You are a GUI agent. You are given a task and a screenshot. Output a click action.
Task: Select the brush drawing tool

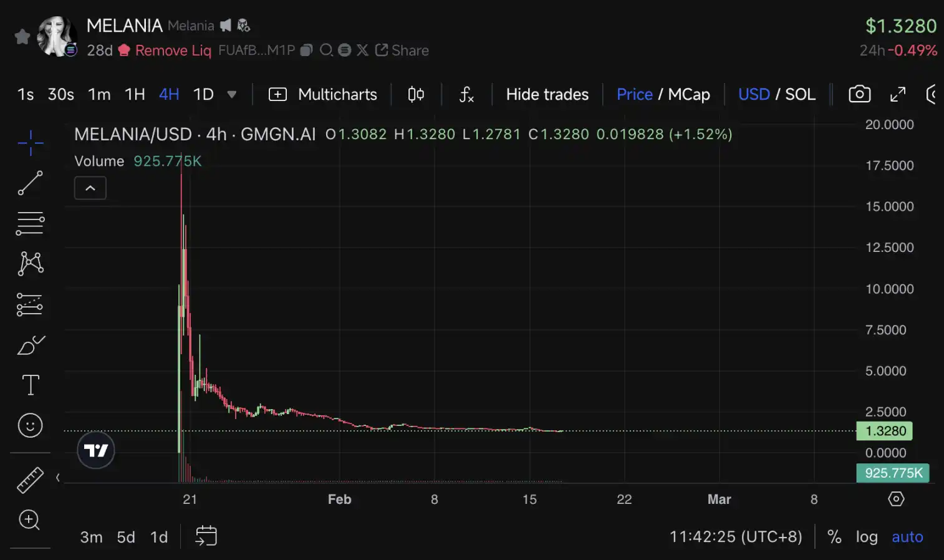(31, 345)
